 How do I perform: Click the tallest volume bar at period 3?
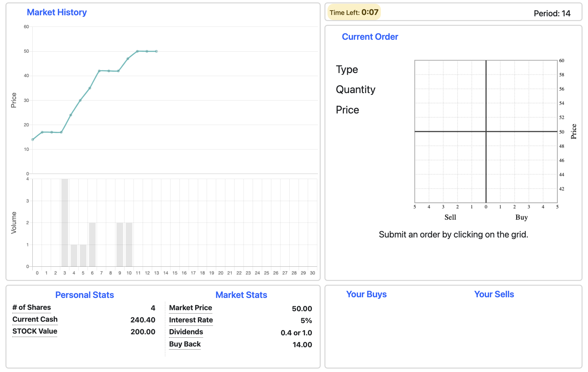pos(65,223)
